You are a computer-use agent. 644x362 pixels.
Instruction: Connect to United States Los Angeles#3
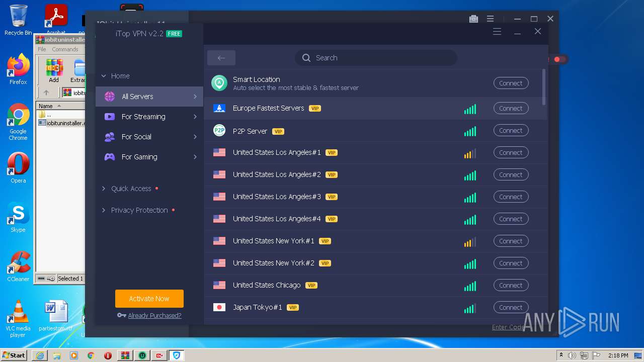point(511,197)
